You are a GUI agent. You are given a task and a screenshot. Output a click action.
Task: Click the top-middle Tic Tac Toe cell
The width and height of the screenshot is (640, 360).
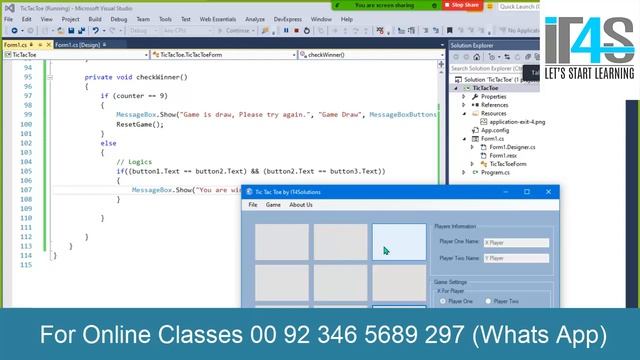click(340, 242)
